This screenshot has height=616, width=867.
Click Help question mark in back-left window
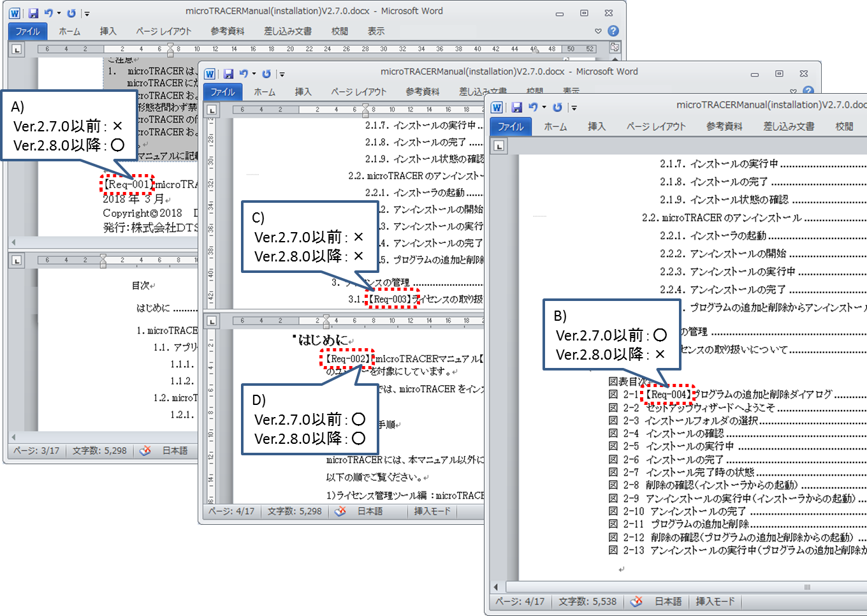[613, 31]
